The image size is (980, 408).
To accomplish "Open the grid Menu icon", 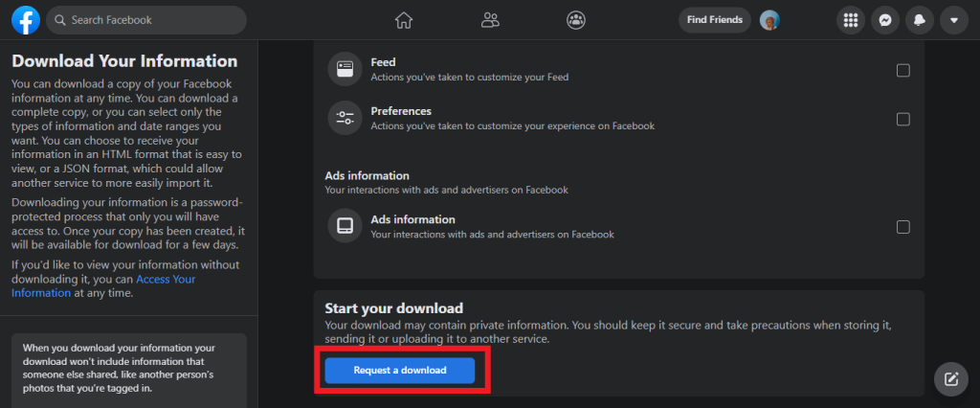I will click(x=851, y=20).
